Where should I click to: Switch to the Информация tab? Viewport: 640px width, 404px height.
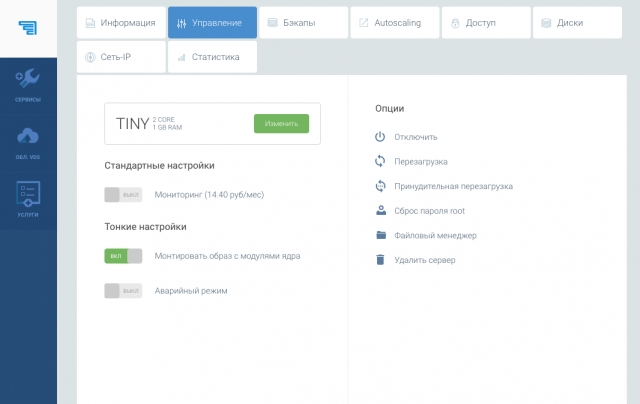coord(121,22)
